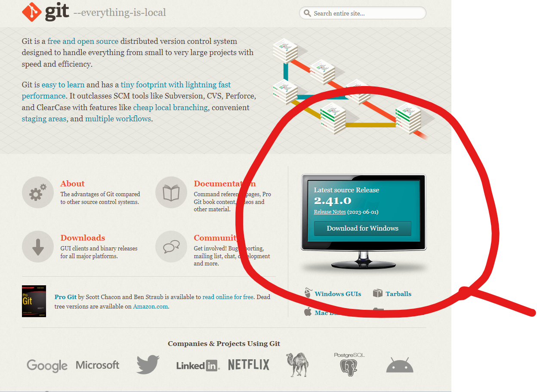Screen dimensions: 537x392
Task: Click the Apple icon for Mac builds
Action: 308,312
